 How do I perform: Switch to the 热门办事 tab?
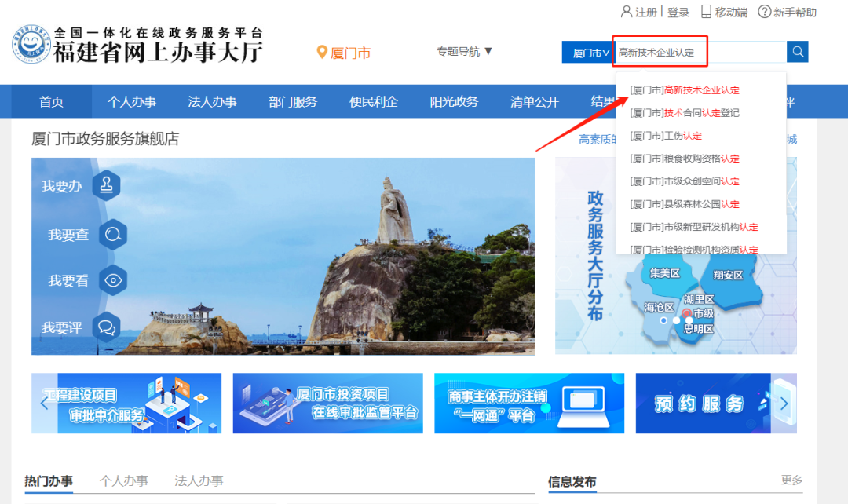(49, 480)
